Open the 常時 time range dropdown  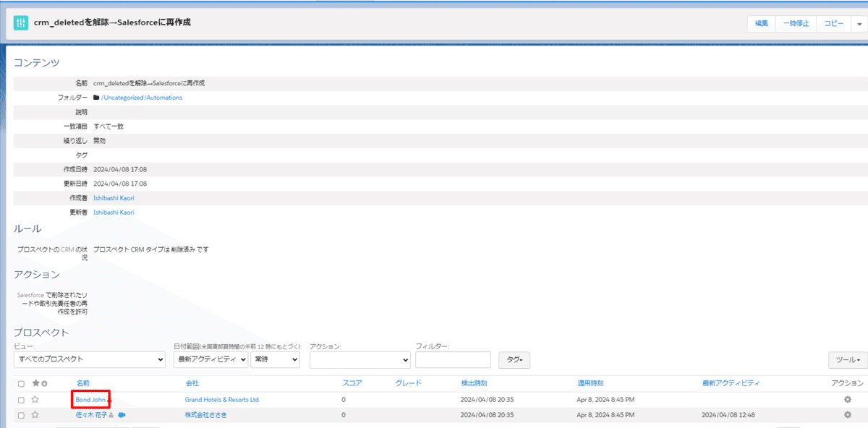coord(275,359)
